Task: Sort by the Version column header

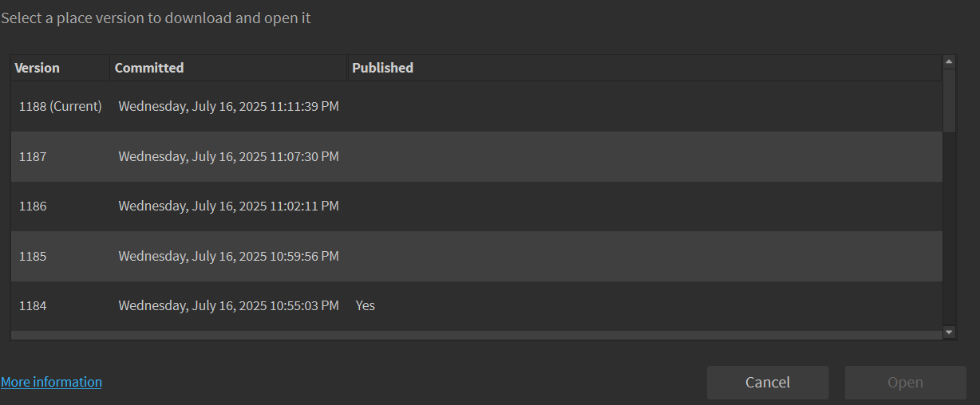Action: [x=38, y=68]
